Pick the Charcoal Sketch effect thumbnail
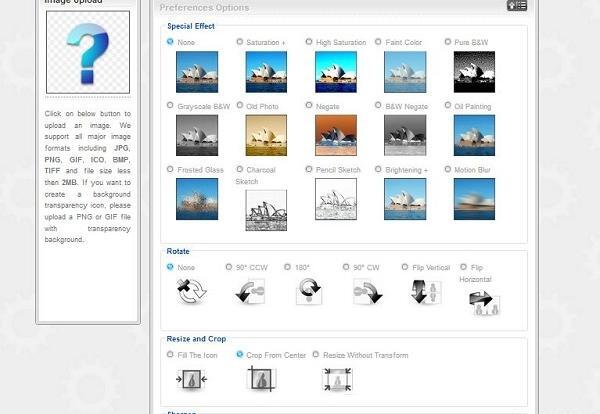Viewport: 600px width, 414px height. point(266,210)
